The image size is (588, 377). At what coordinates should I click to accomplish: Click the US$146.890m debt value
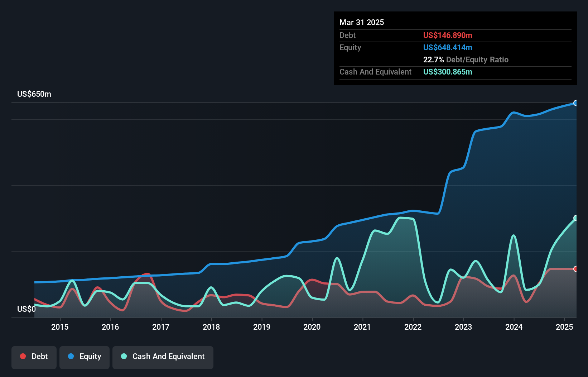pos(448,35)
